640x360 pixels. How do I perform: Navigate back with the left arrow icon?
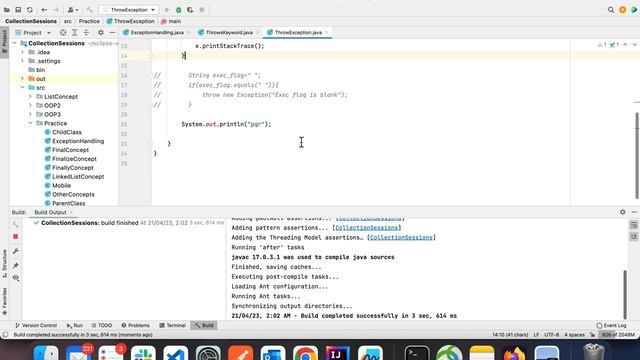click(x=44, y=10)
